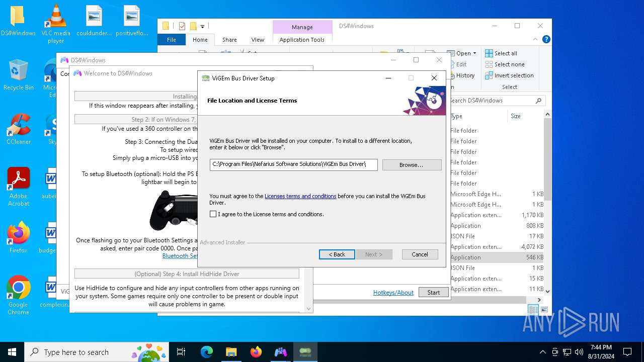Switch to Home ribbon tab
The height and width of the screenshot is (362, 644).
point(200,40)
